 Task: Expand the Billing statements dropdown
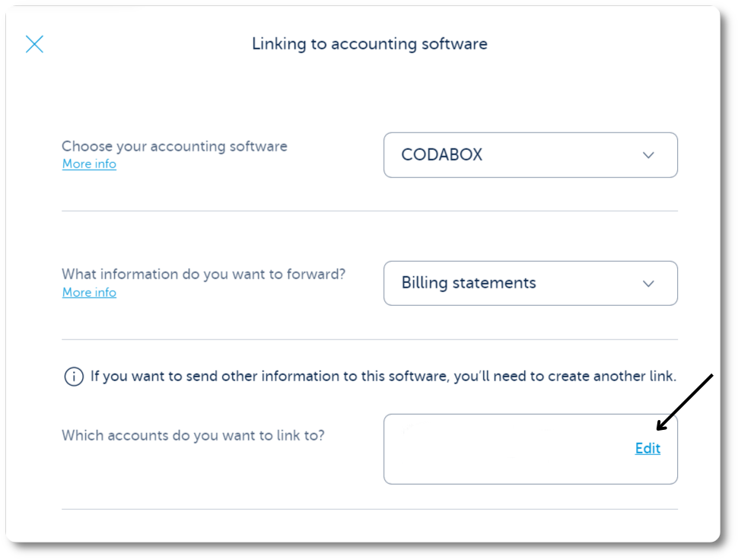point(530,283)
